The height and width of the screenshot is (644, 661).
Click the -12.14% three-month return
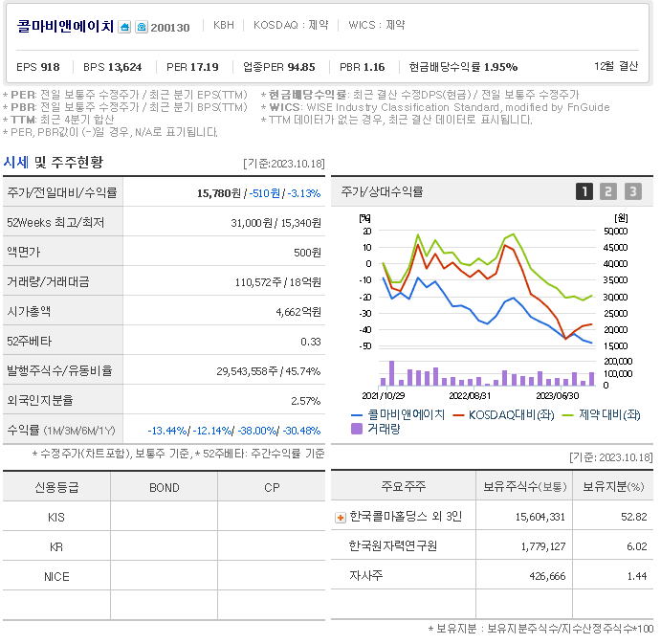pyautogui.click(x=212, y=431)
